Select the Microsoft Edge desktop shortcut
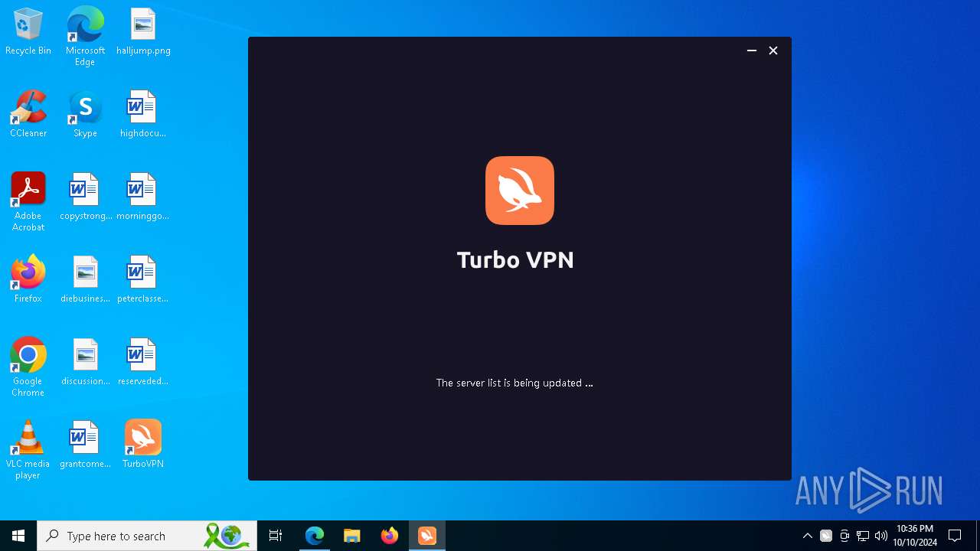The image size is (980, 551). tap(85, 37)
